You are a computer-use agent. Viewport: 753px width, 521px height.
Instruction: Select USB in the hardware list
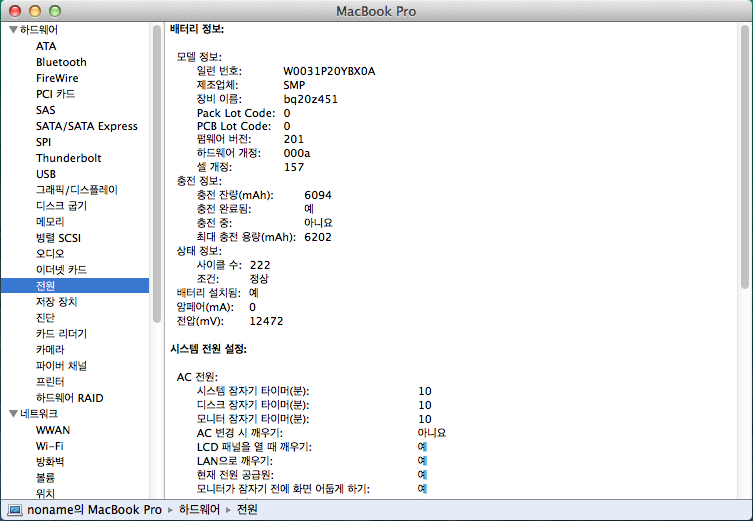pyautogui.click(x=47, y=174)
